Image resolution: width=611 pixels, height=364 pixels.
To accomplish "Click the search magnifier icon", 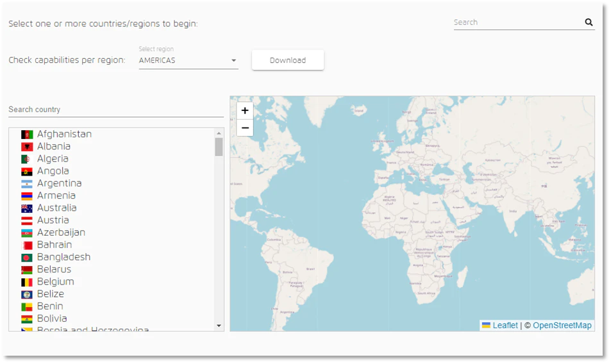I will (x=589, y=22).
